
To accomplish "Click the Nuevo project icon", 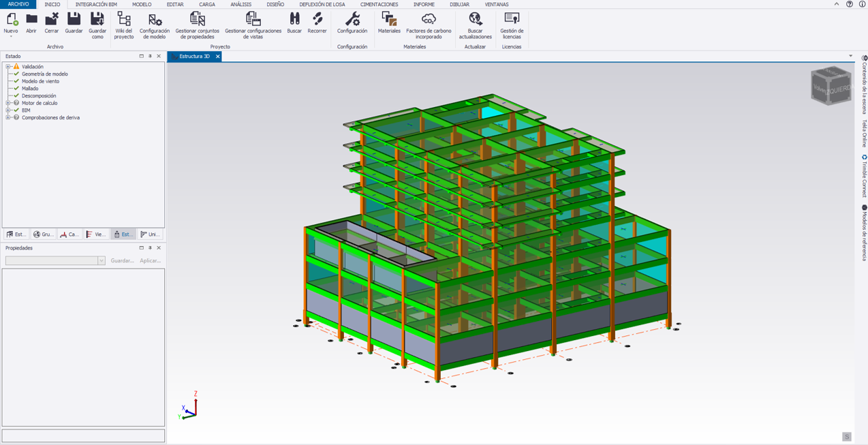I will tap(11, 20).
